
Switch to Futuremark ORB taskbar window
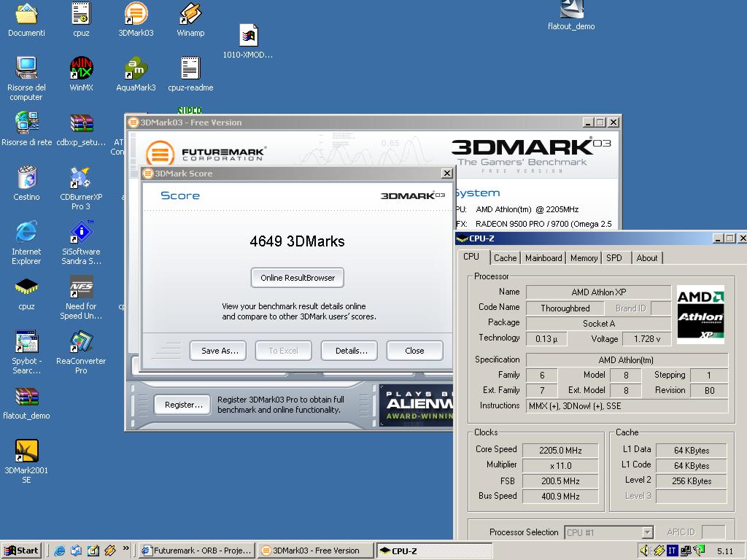(x=197, y=551)
